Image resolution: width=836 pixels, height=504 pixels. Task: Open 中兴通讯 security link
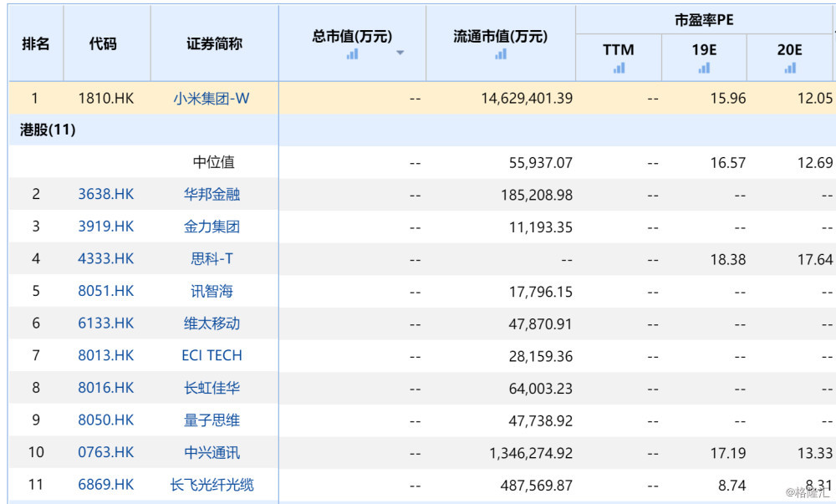[x=212, y=452]
